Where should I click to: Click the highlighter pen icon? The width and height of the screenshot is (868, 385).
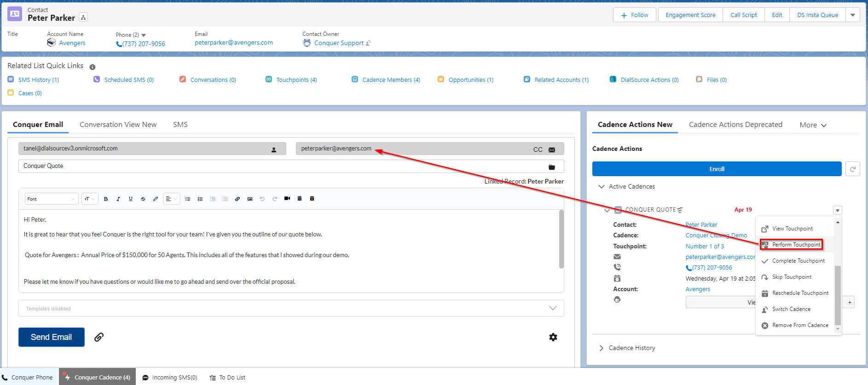point(156,199)
